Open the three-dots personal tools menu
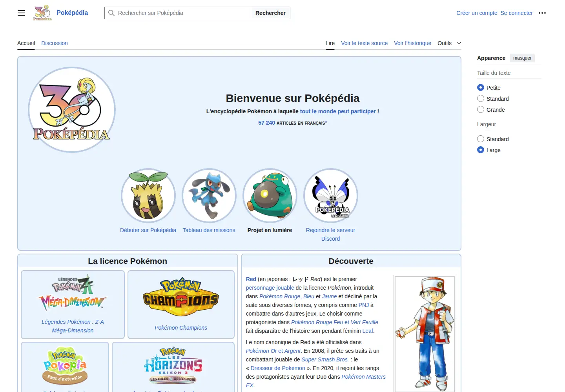The width and height of the screenshot is (565, 392). 542,13
